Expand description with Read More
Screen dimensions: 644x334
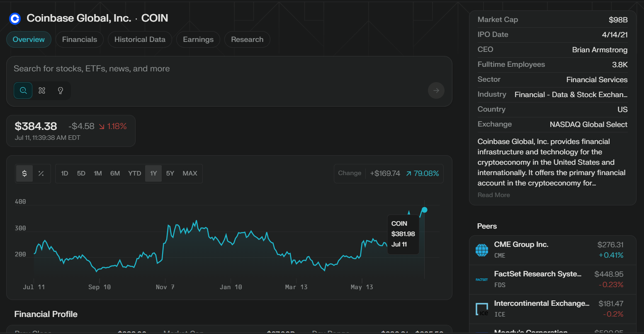493,195
